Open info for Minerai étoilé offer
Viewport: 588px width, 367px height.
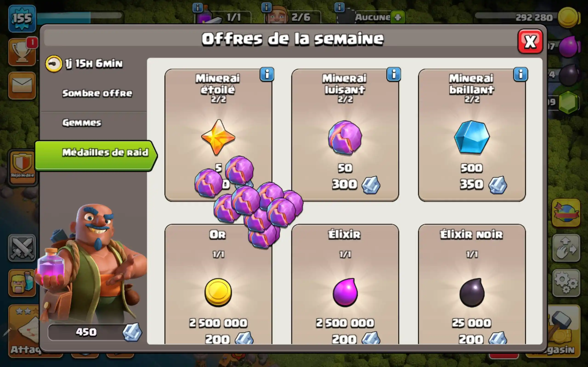coord(267,74)
